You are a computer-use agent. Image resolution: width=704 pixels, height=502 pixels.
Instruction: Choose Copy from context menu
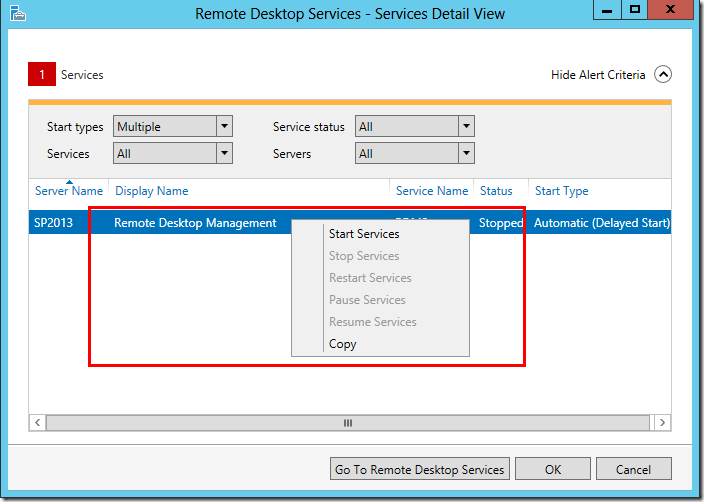343,344
